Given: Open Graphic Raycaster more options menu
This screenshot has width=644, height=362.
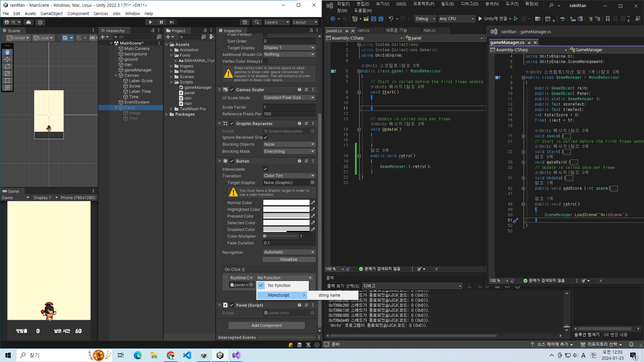Looking at the screenshot, I should (x=313, y=124).
